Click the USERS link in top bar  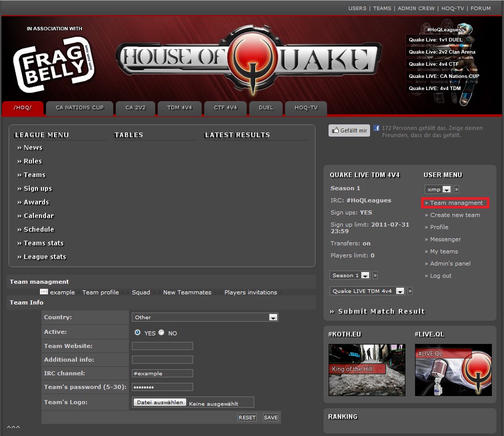click(x=357, y=9)
